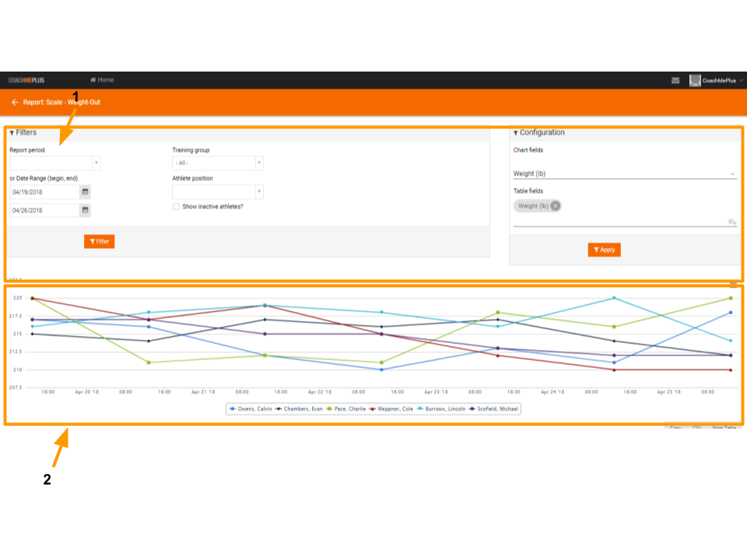Image resolution: width=747 pixels, height=560 pixels.
Task: Toggle Scofield, Michael series in legend
Action: [493, 408]
